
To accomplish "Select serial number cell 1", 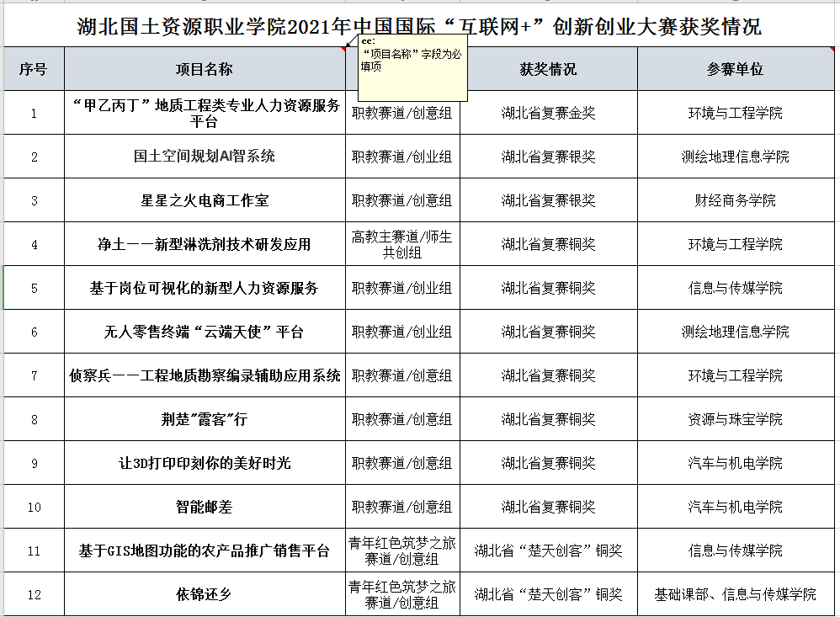I will pyautogui.click(x=34, y=113).
